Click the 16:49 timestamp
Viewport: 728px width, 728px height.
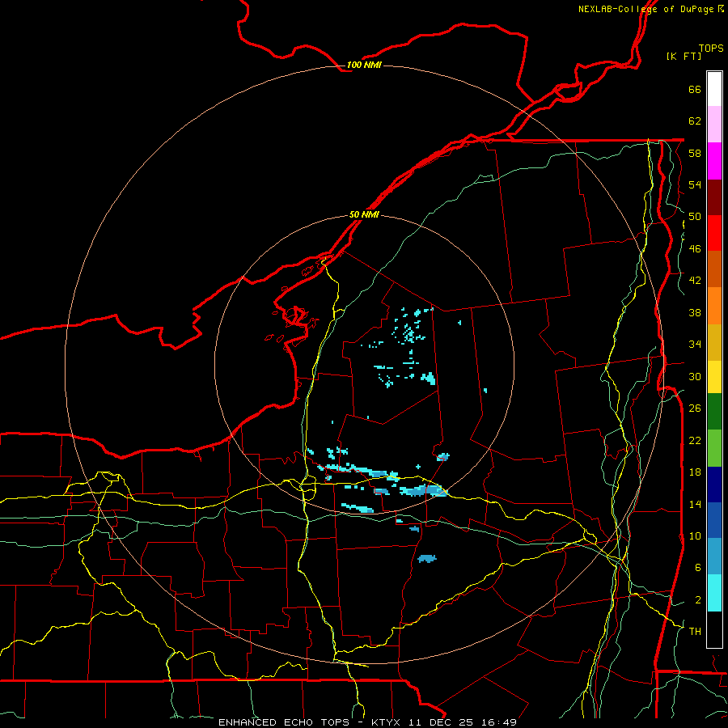(x=499, y=722)
